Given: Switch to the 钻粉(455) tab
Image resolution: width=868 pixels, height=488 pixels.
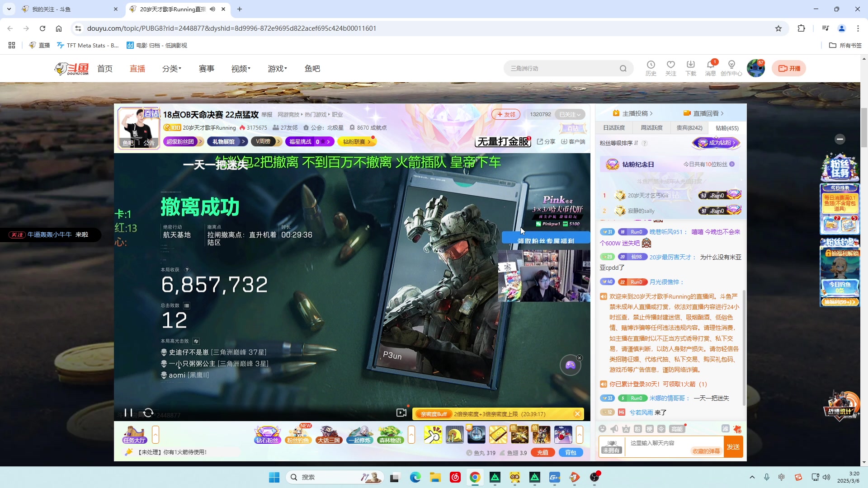Looking at the screenshot, I should pyautogui.click(x=727, y=128).
